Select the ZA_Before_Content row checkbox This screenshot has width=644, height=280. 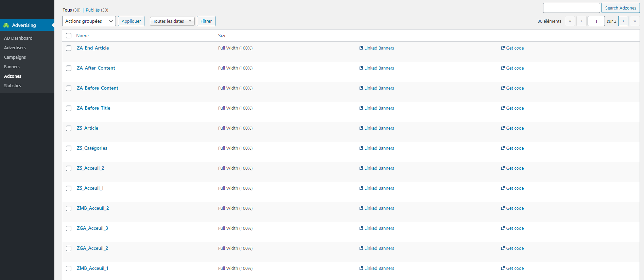[x=69, y=88]
